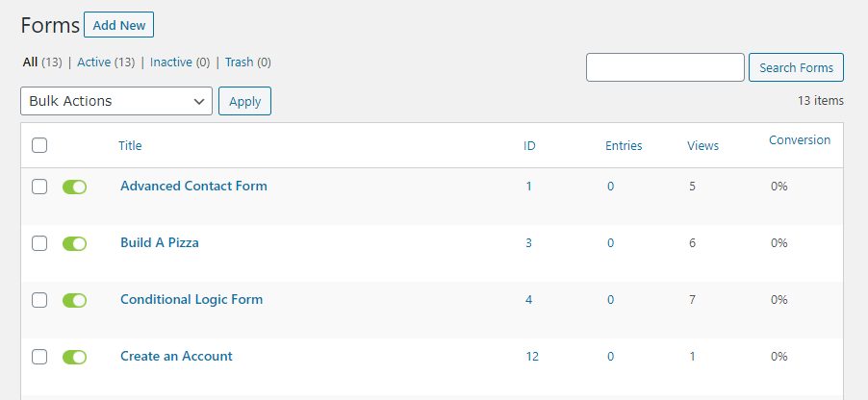Toggle the Create an Account active switch

point(75,358)
